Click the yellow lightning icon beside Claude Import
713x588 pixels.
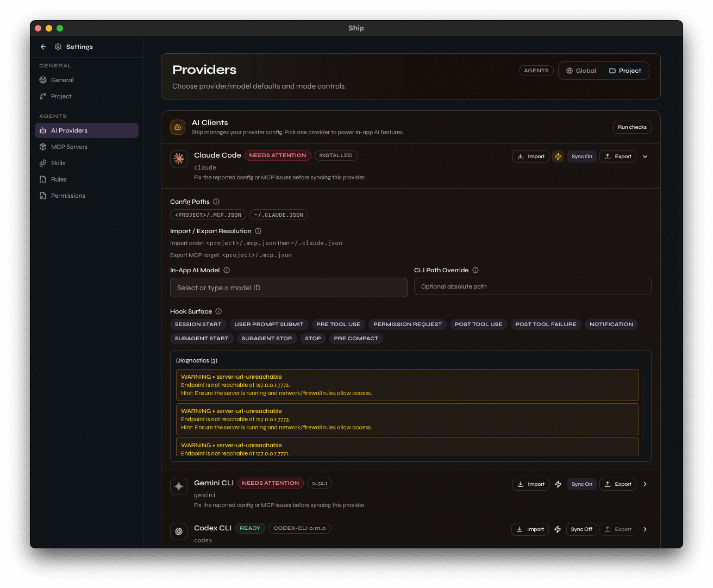click(x=558, y=156)
